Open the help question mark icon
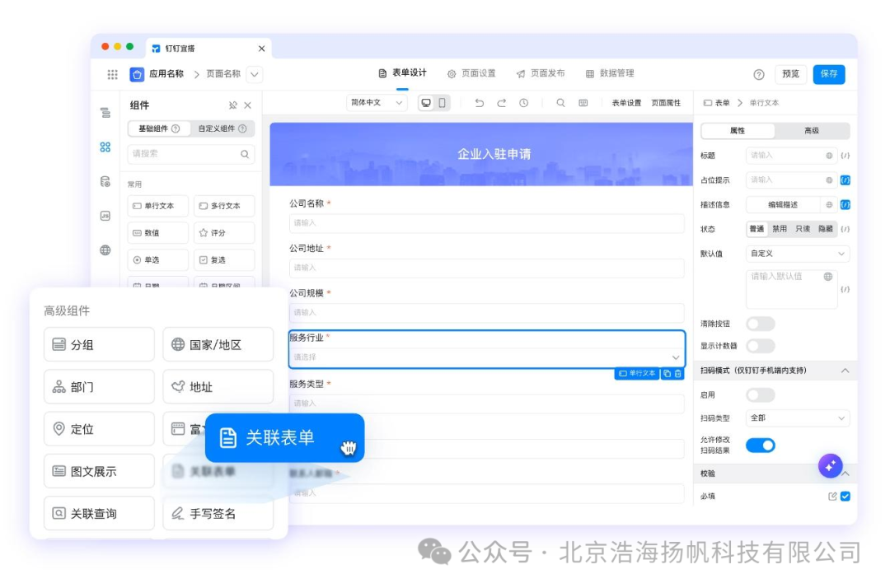 [758, 74]
